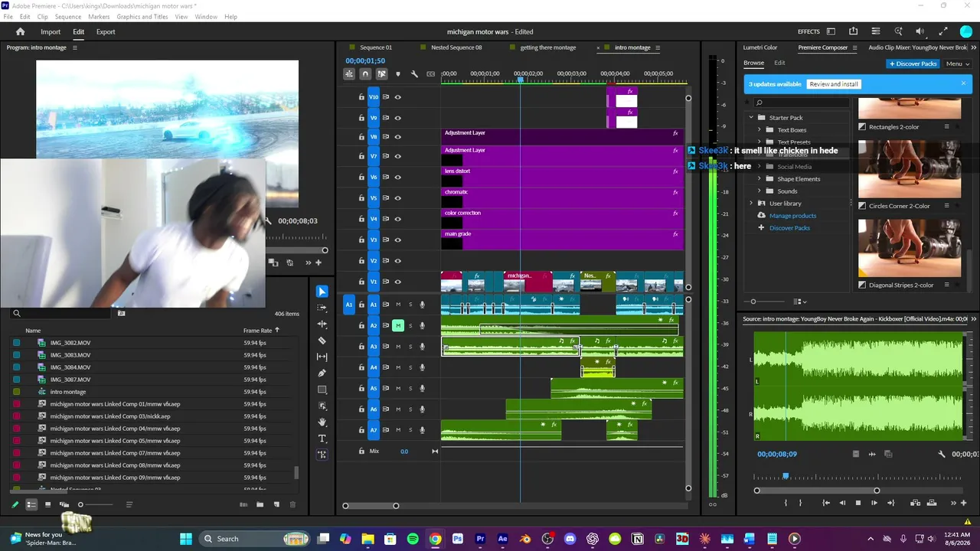Click the Import workspace button

(51, 31)
